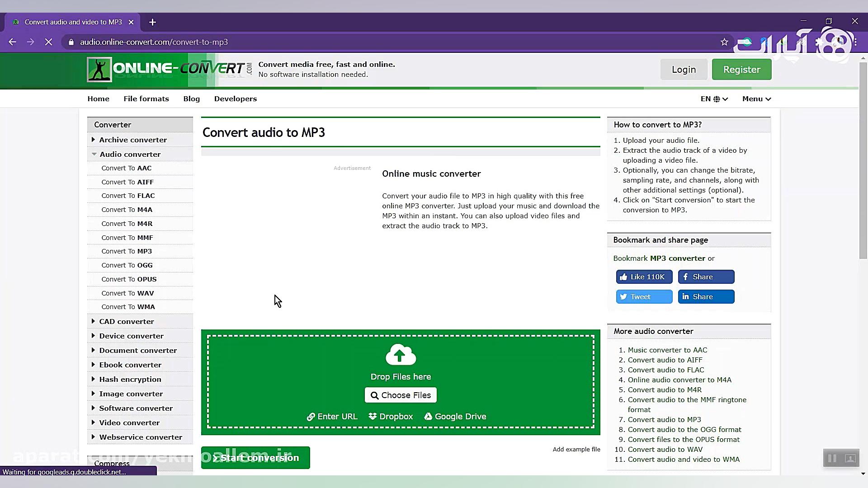Expand Archive converter section

point(140,140)
